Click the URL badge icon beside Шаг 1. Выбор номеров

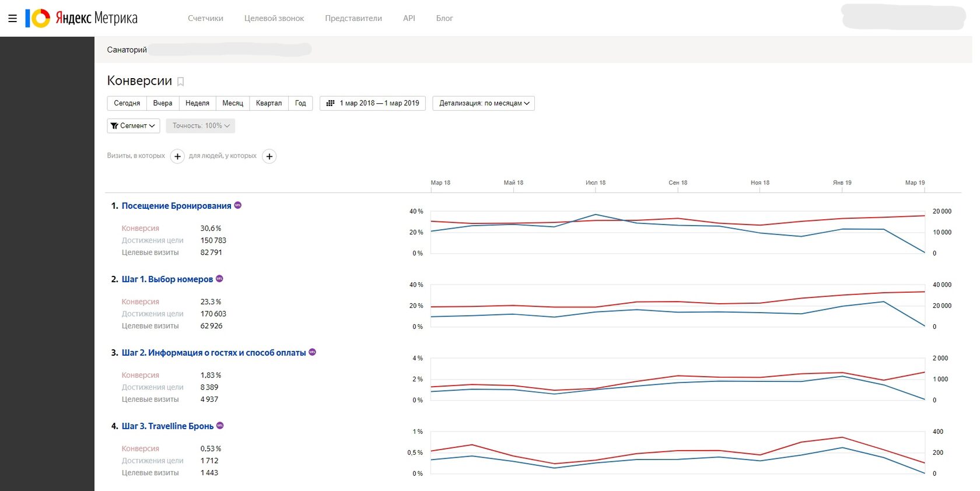[x=219, y=279]
